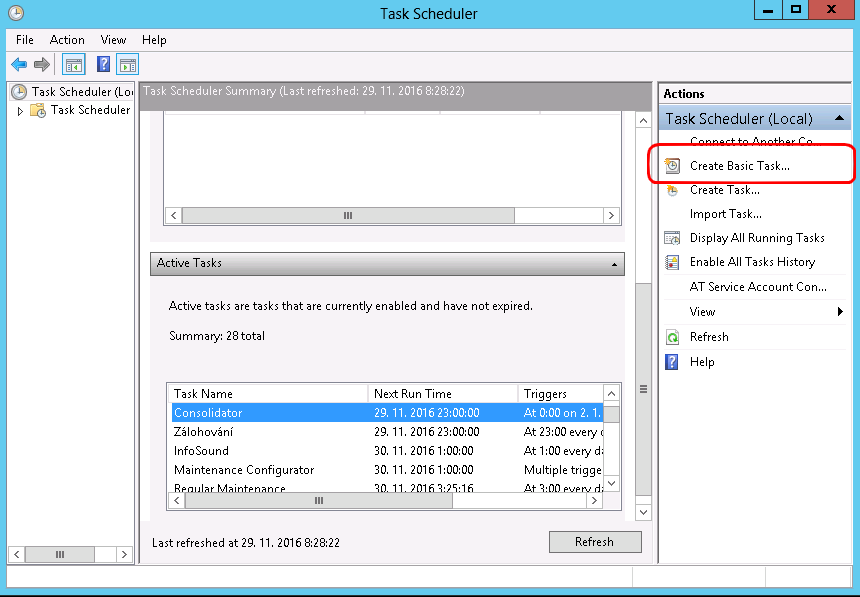The width and height of the screenshot is (860, 597).
Task: Click the blue Help toolbar icon
Action: (103, 65)
